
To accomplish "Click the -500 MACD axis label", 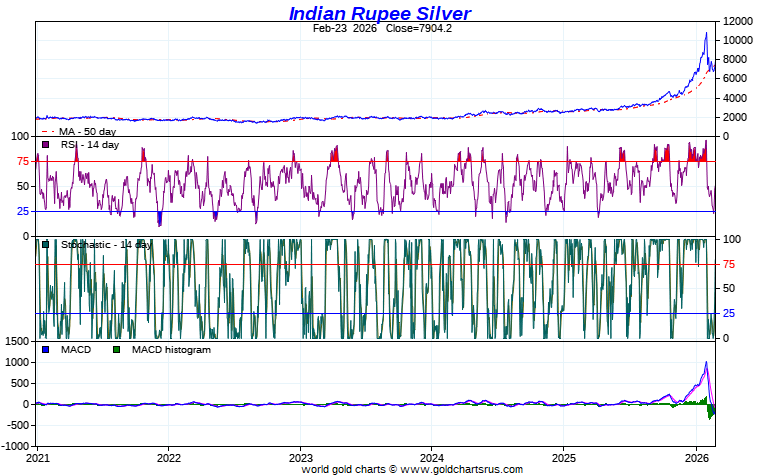I will click(x=18, y=426).
